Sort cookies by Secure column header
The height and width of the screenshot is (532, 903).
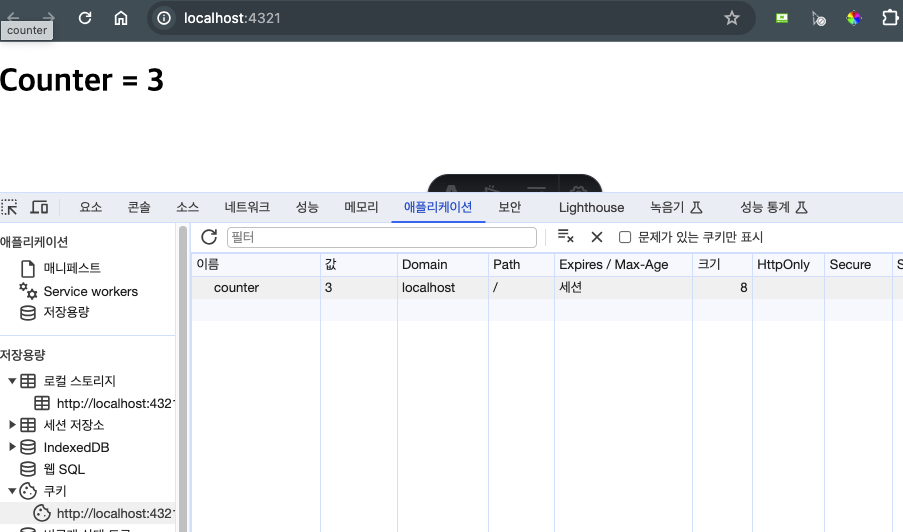pyautogui.click(x=858, y=265)
